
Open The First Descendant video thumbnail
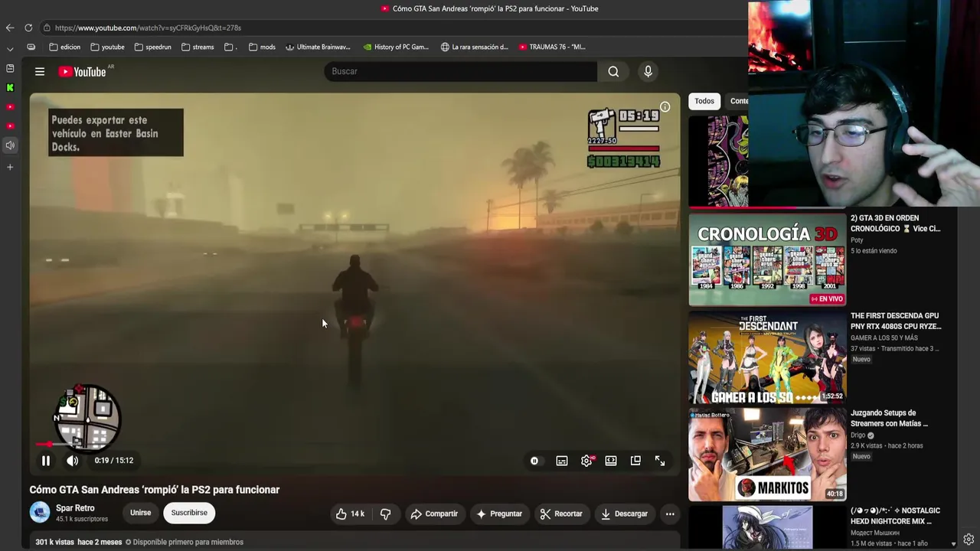(x=767, y=357)
